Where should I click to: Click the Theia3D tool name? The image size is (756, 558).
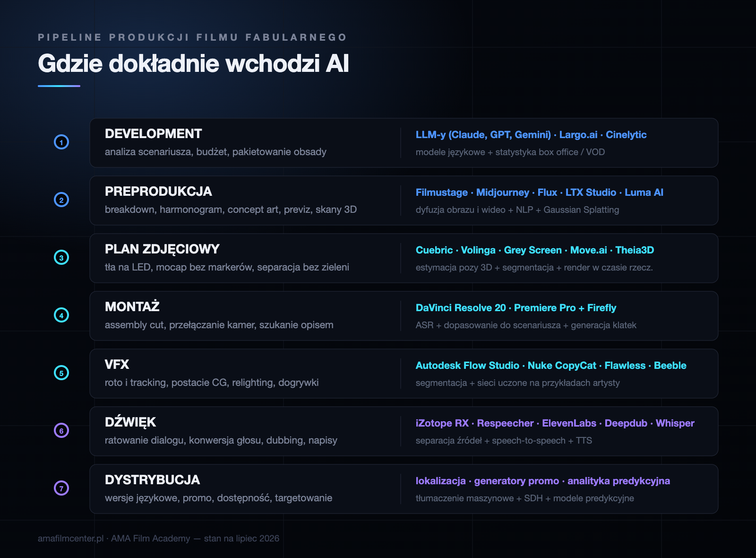635,250
